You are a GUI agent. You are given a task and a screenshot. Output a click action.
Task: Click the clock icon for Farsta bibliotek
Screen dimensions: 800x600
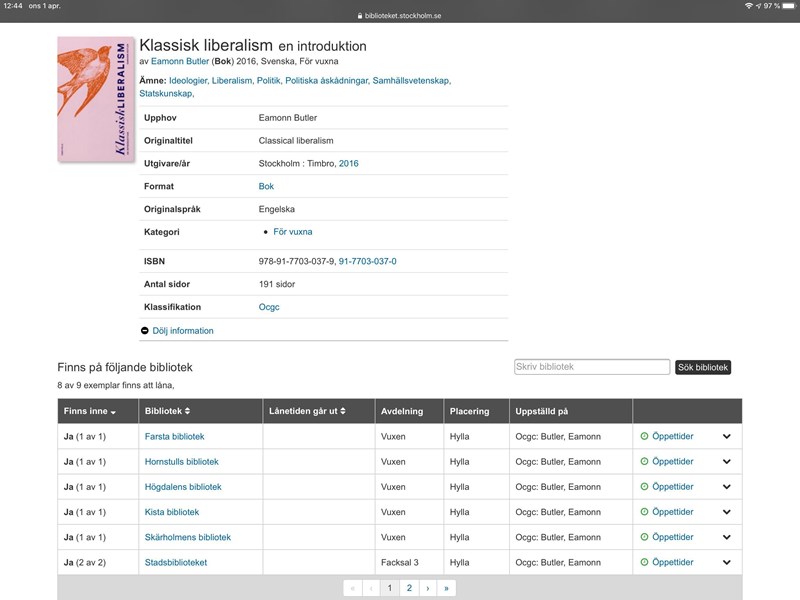[x=644, y=437]
